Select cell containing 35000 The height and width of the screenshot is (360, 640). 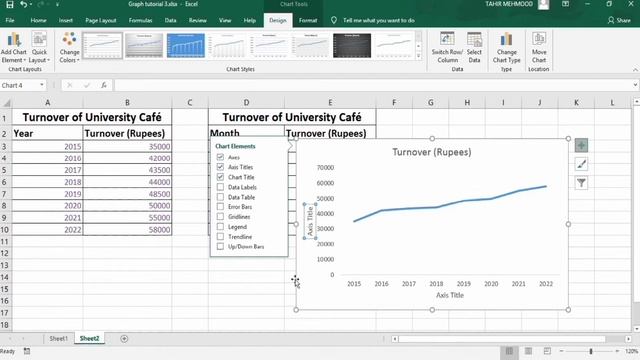tap(127, 147)
